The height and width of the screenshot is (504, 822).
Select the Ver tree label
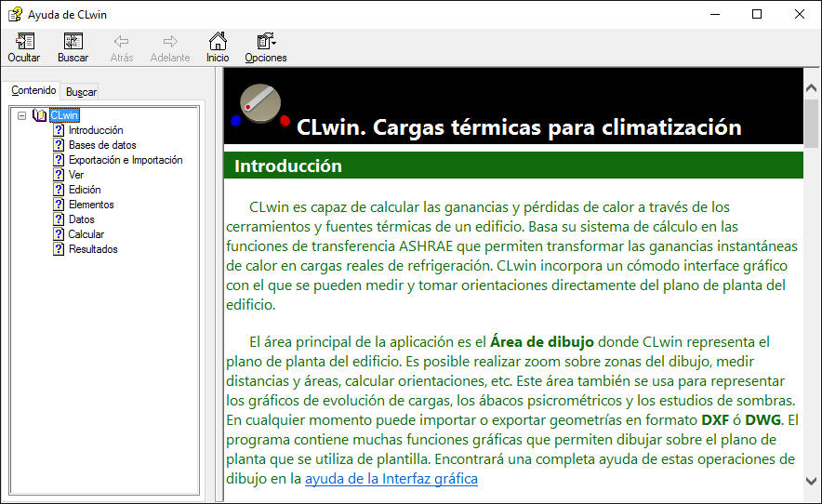pyautogui.click(x=76, y=175)
